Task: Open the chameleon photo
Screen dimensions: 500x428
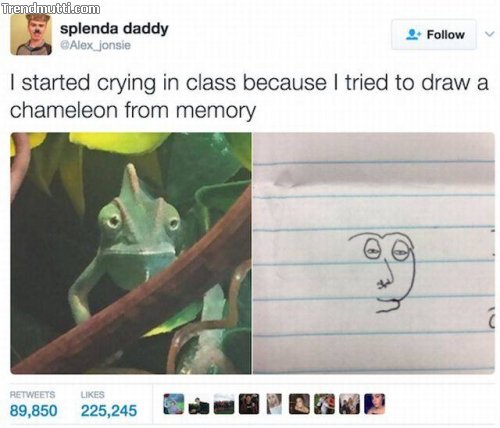Action: click(x=131, y=253)
